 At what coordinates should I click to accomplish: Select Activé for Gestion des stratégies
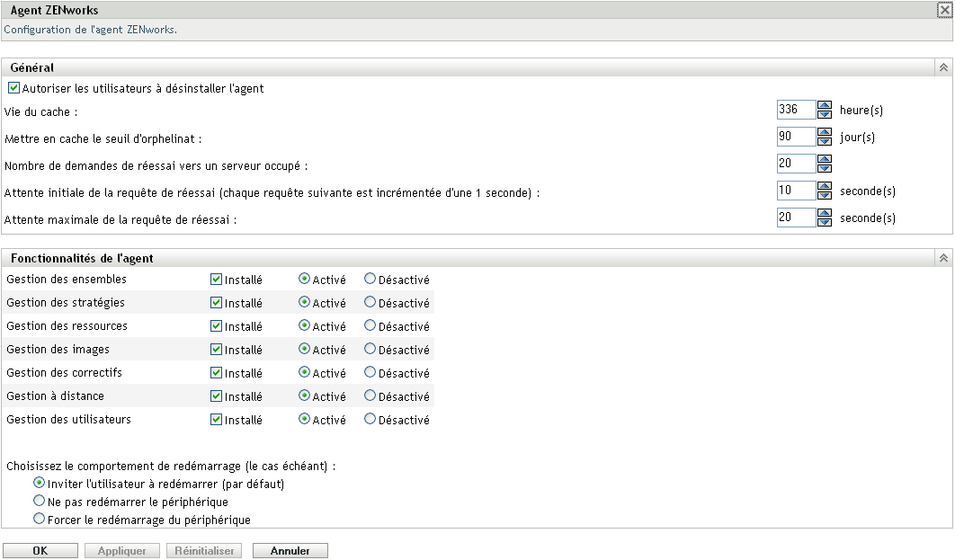(x=305, y=302)
